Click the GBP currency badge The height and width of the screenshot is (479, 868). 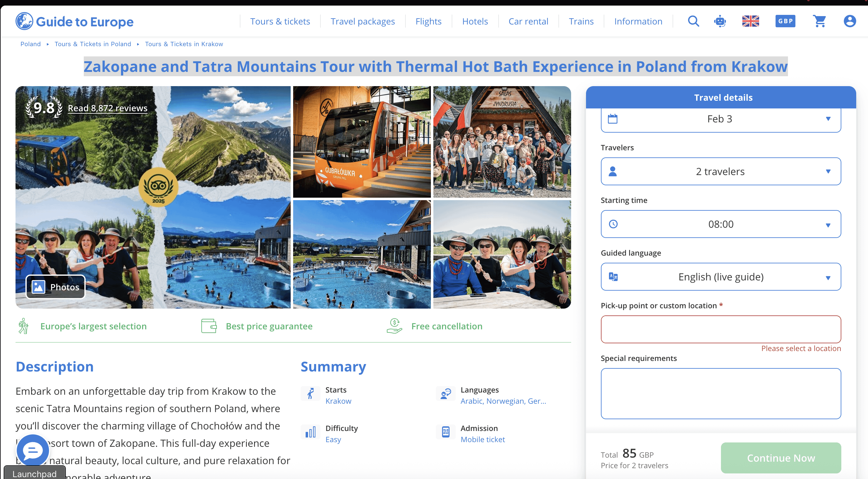click(785, 21)
